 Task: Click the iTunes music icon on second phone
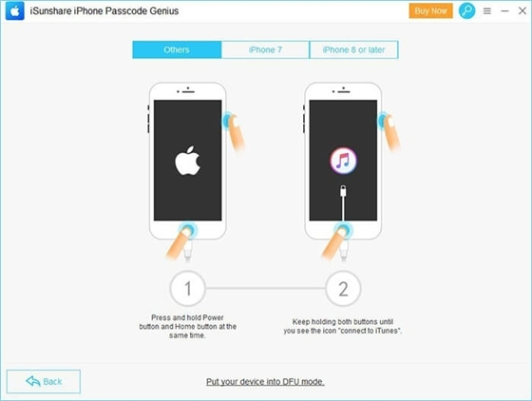tap(343, 161)
